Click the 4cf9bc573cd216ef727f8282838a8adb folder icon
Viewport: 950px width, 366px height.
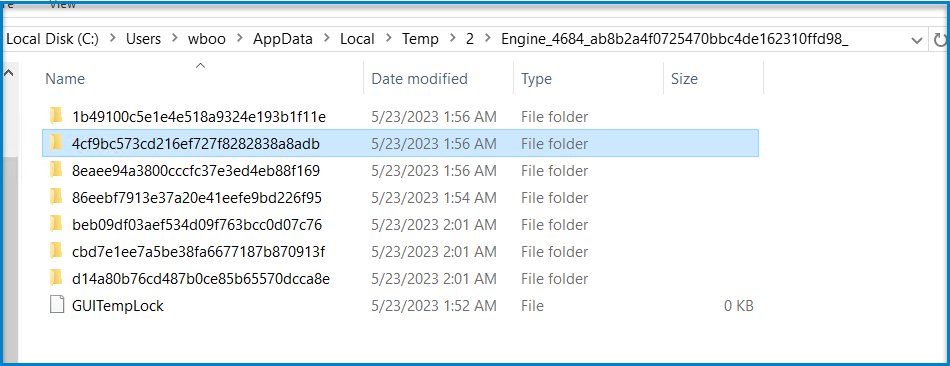(x=56, y=144)
